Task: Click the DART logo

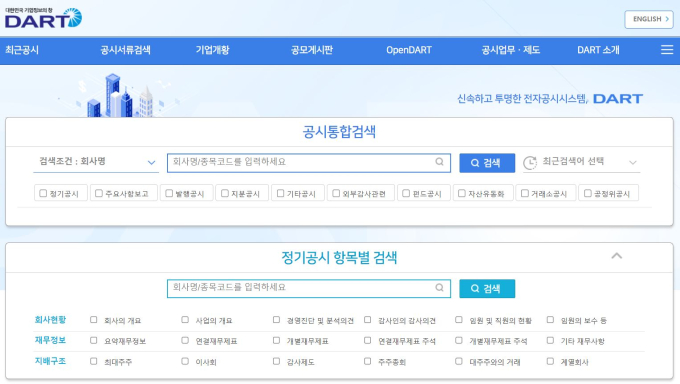Action: pyautogui.click(x=43, y=18)
